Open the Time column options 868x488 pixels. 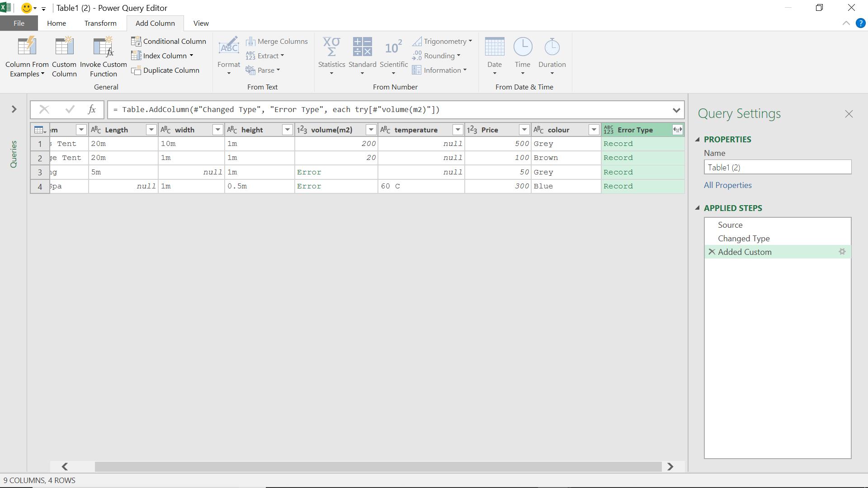pos(523,57)
